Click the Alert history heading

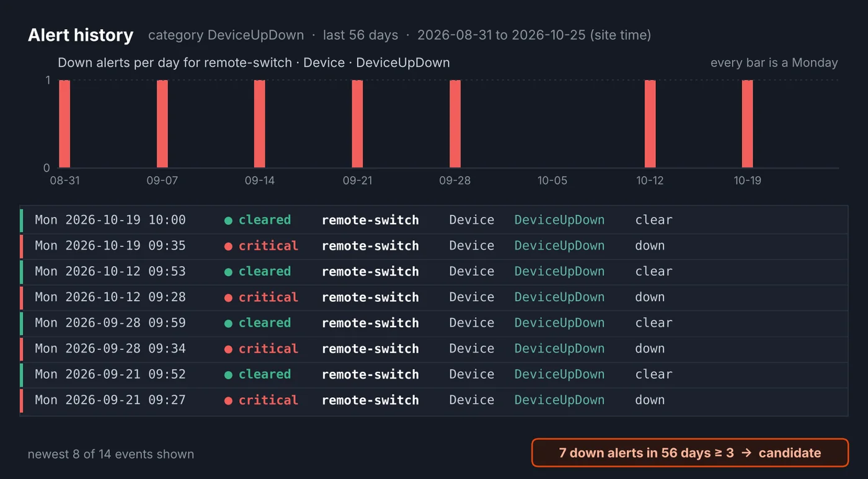(81, 35)
